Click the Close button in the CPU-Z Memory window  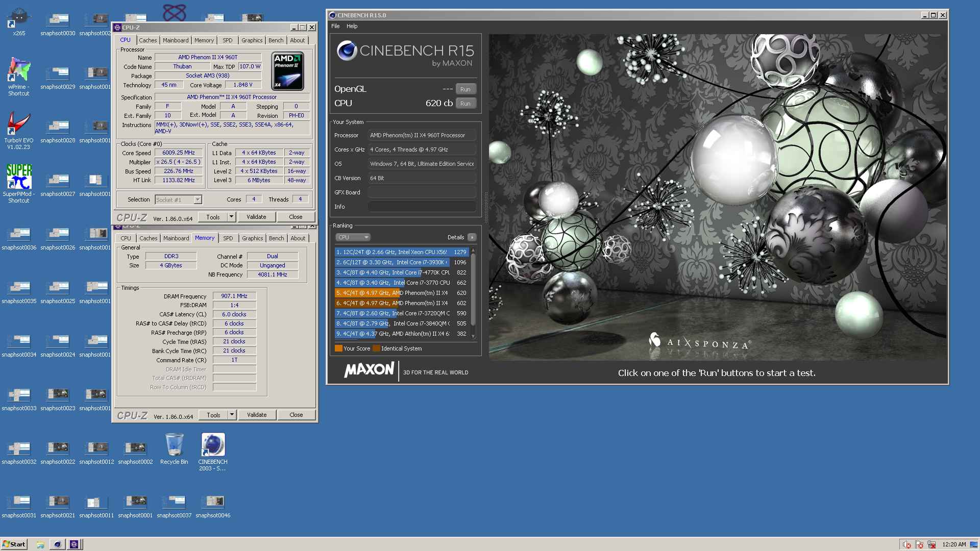tap(296, 415)
